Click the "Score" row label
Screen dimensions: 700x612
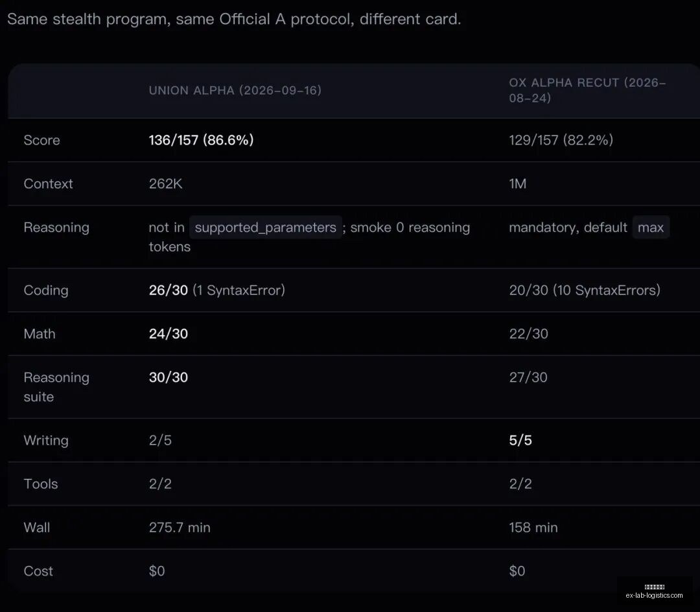pyautogui.click(x=41, y=140)
